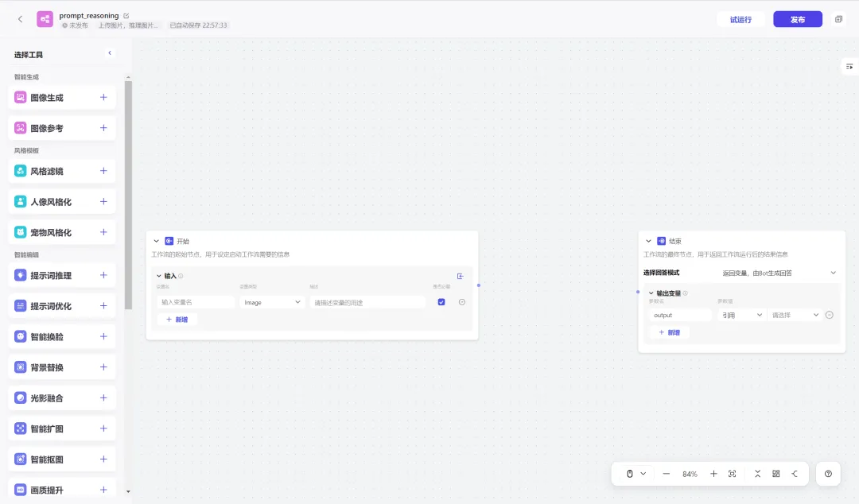Click the 输入变量名 input field
The height and width of the screenshot is (504, 859).
click(x=196, y=302)
